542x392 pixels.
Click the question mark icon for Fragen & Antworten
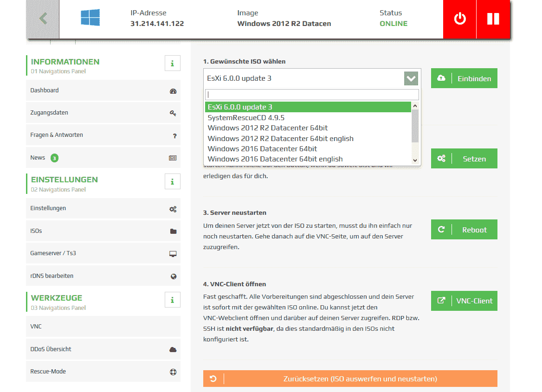click(x=175, y=136)
